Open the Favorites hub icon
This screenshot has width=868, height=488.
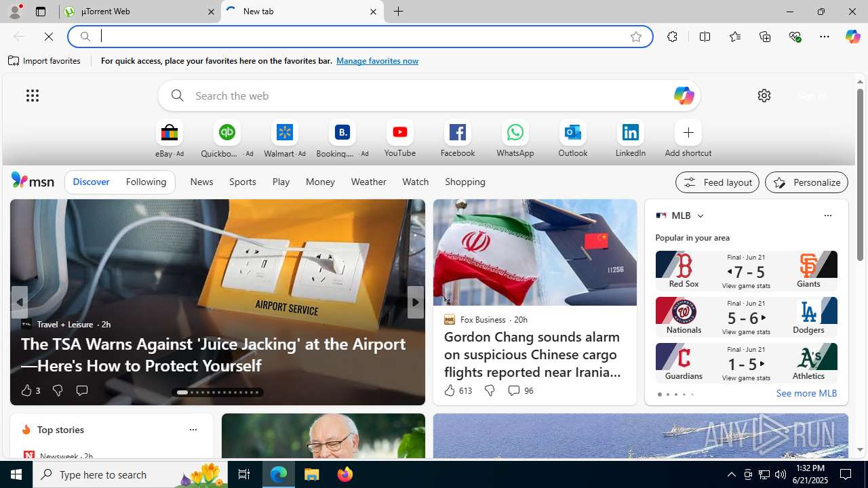[734, 37]
